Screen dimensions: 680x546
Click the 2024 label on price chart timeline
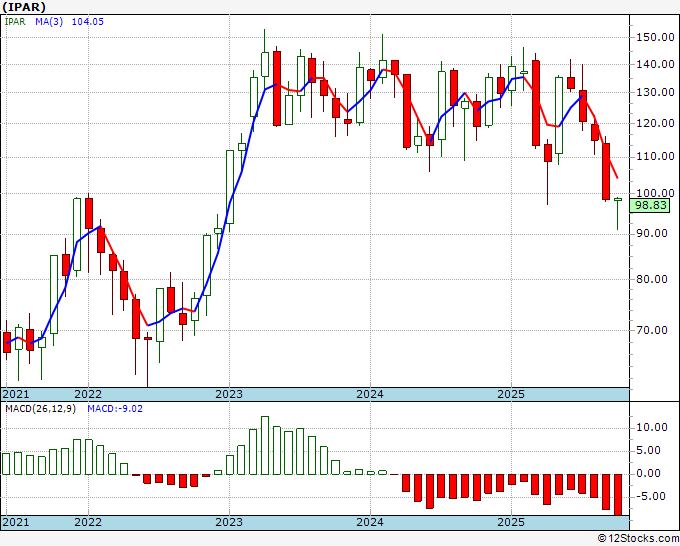coord(370,394)
